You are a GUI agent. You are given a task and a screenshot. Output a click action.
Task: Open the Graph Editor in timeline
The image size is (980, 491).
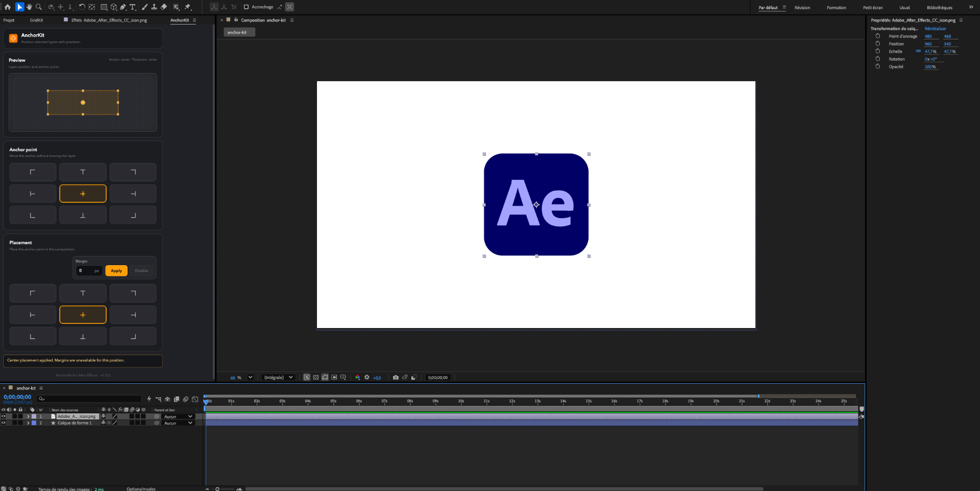(195, 399)
